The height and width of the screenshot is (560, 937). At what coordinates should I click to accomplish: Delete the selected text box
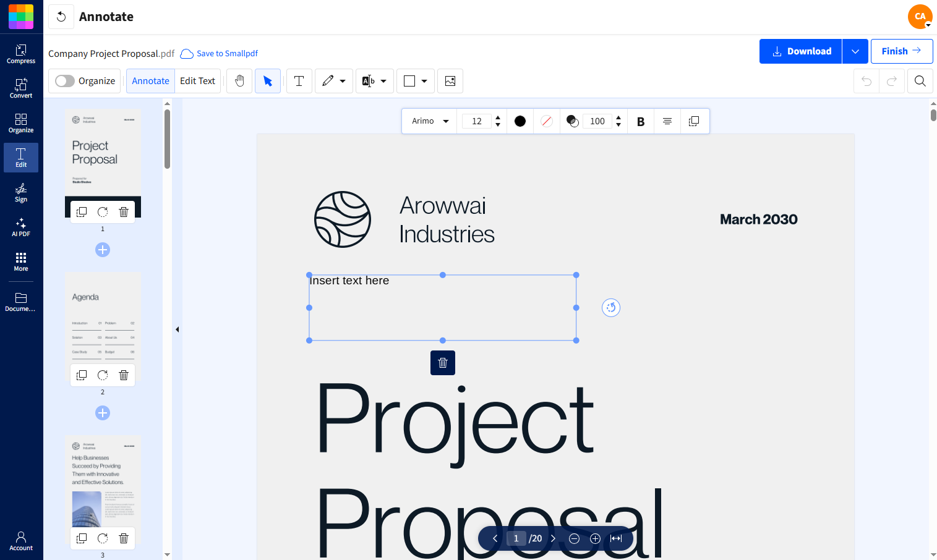[x=442, y=363]
